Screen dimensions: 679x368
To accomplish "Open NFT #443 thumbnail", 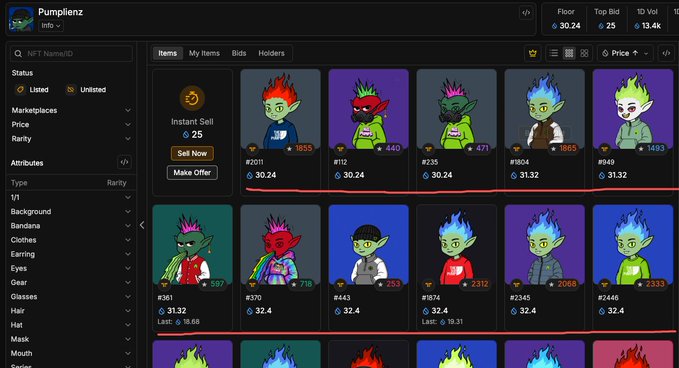I will click(x=369, y=245).
